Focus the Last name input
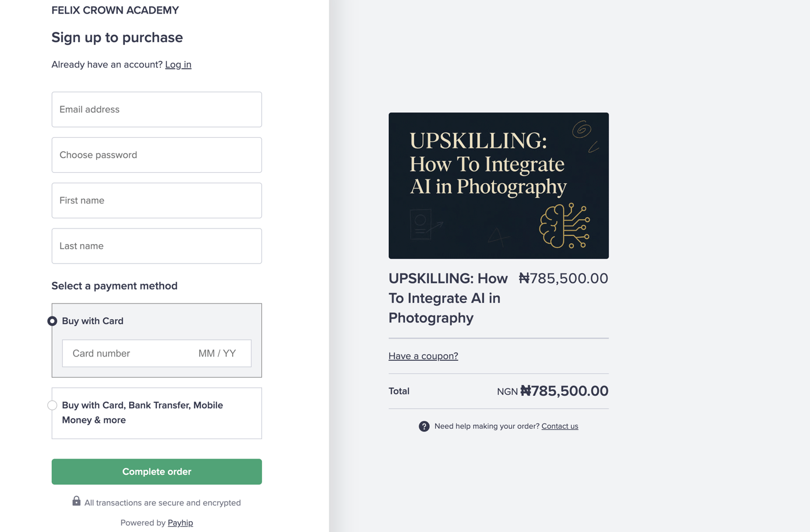Screen dimensions: 810x532 tap(157, 246)
